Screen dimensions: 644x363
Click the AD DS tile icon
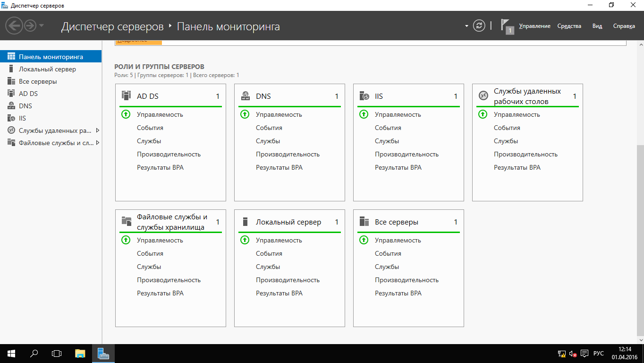(126, 96)
